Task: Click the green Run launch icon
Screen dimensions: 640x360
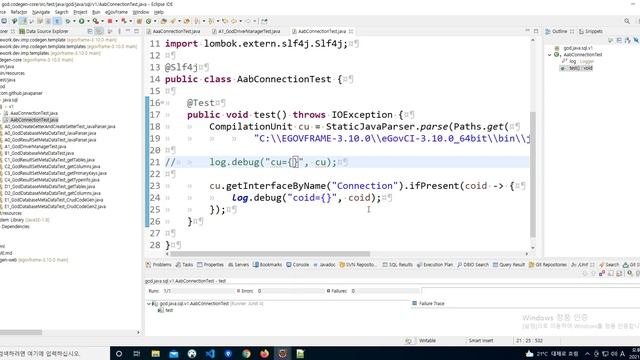Action: click(x=82, y=21)
